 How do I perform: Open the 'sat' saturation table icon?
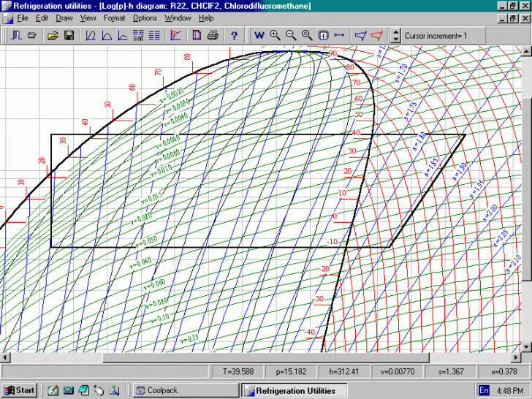[138, 35]
